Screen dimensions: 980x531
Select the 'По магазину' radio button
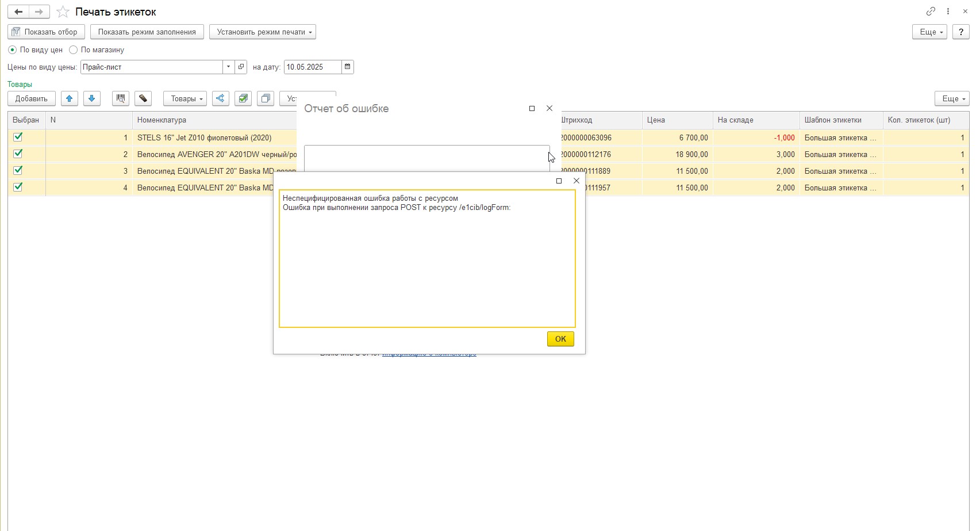pyautogui.click(x=74, y=50)
